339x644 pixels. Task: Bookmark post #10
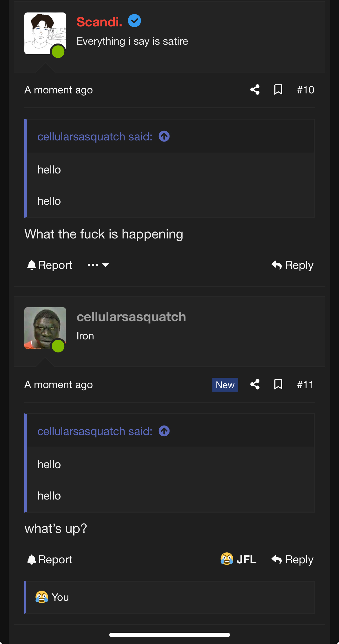pos(278,90)
